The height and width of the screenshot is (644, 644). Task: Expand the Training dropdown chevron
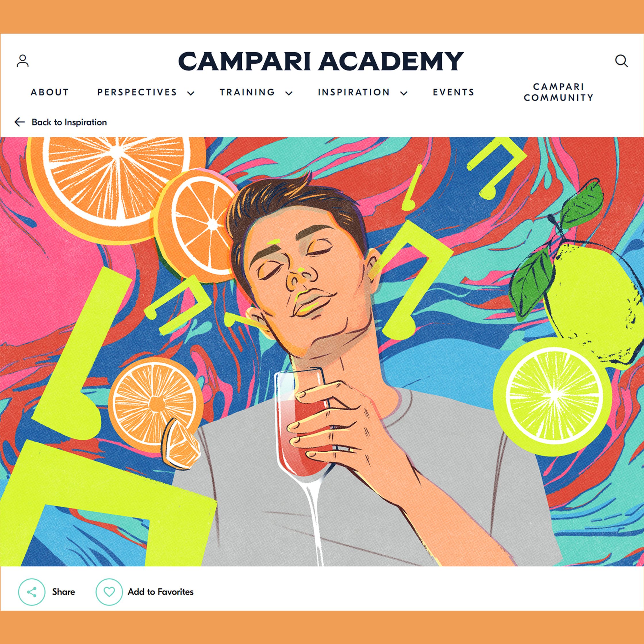pos(289,93)
